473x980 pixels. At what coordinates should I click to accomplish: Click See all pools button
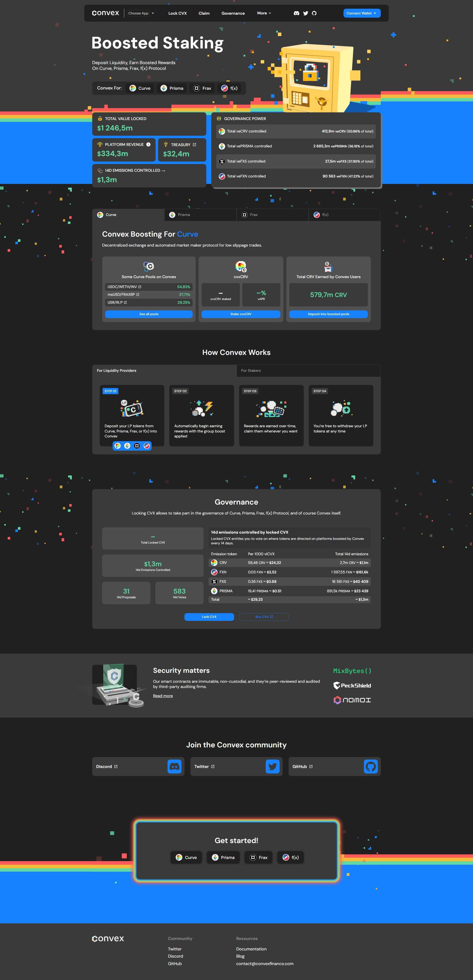(x=149, y=314)
